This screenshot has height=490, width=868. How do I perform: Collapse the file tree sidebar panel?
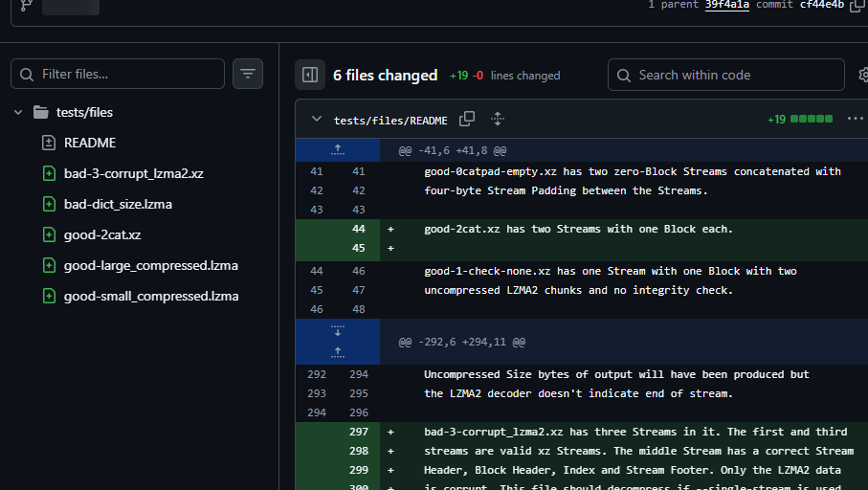tap(309, 75)
